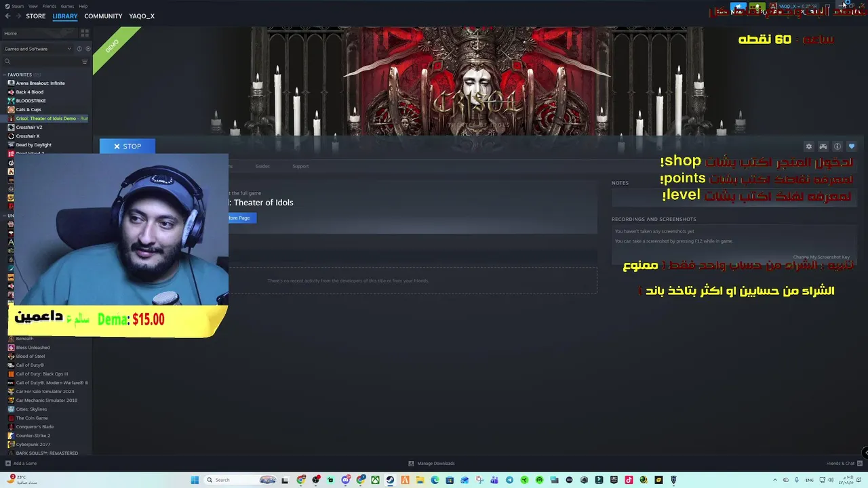Viewport: 868px width, 488px height.
Task: Open Steam from the Windows taskbar
Action: (x=390, y=480)
